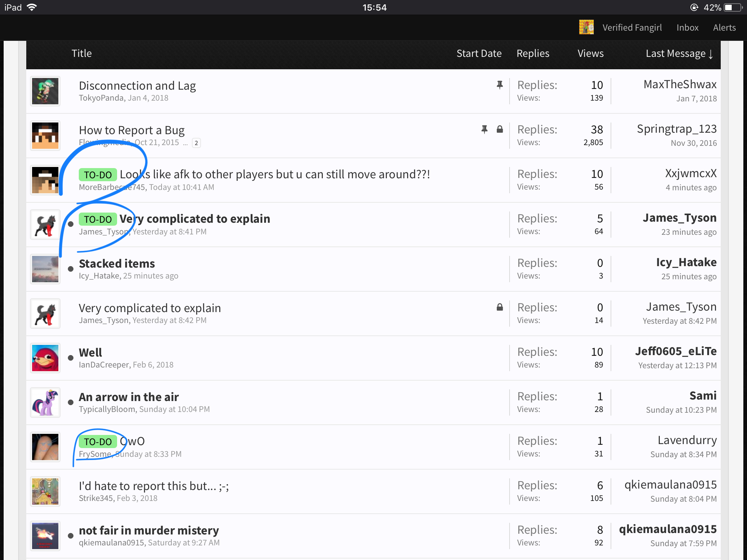
Task: View last poster XxjwmcxX's profile
Action: point(691,173)
